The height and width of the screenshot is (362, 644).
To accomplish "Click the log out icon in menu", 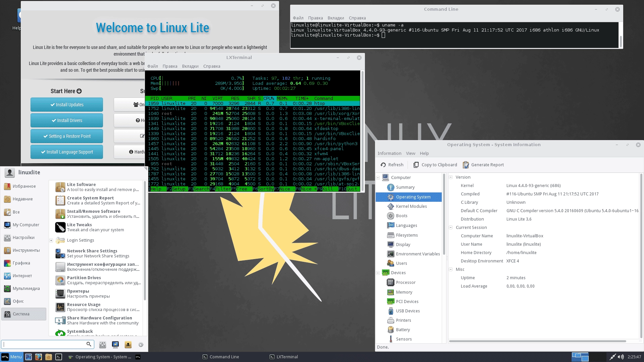I will [141, 345].
